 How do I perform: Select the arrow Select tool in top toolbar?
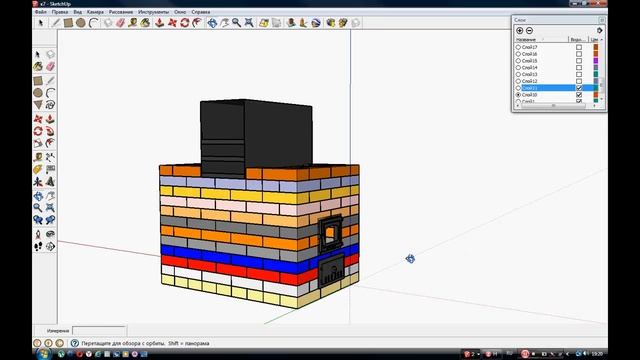[40, 23]
